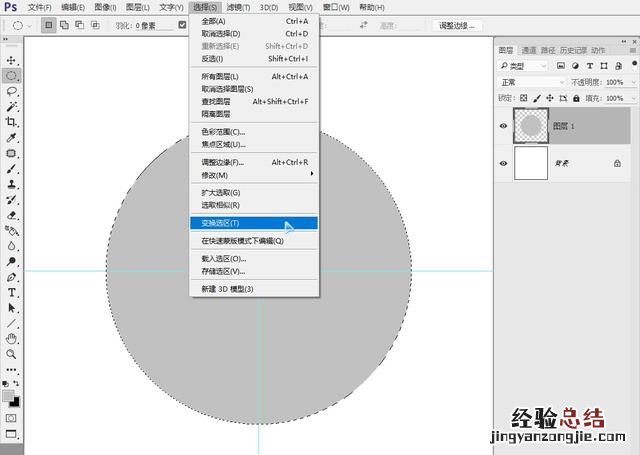Image resolution: width=640 pixels, height=455 pixels.
Task: Click the foreground color swatch
Action: click(x=8, y=396)
